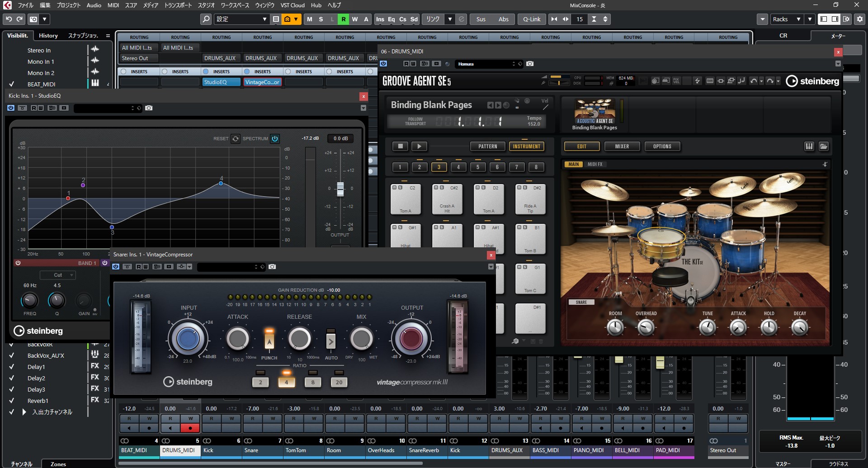
Task: Switch to the History tab
Action: pos(48,35)
